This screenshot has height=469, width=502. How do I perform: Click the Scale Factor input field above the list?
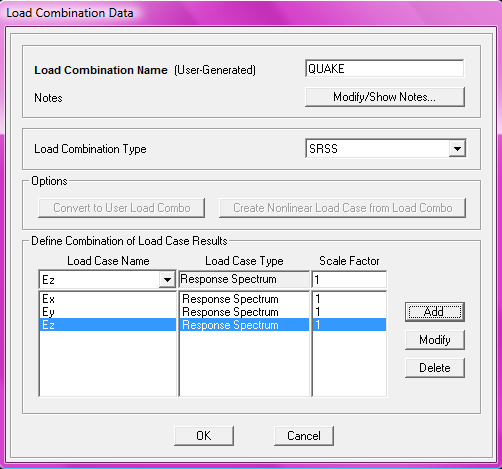click(349, 279)
